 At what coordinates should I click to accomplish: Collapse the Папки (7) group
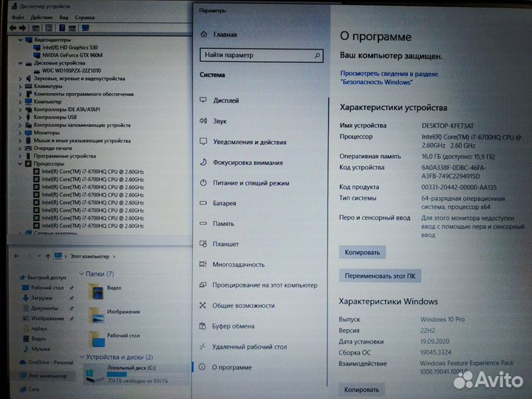click(81, 273)
